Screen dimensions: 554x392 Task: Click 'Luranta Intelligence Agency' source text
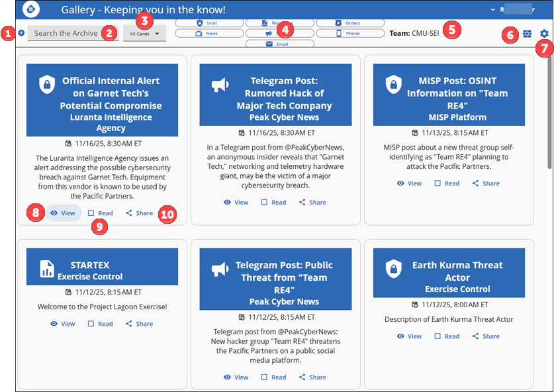coord(111,122)
